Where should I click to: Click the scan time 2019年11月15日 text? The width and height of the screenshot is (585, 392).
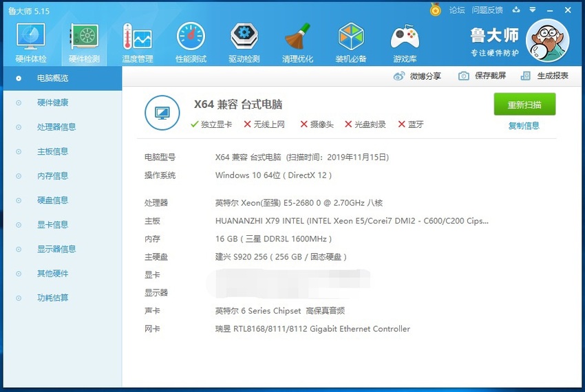click(338, 157)
